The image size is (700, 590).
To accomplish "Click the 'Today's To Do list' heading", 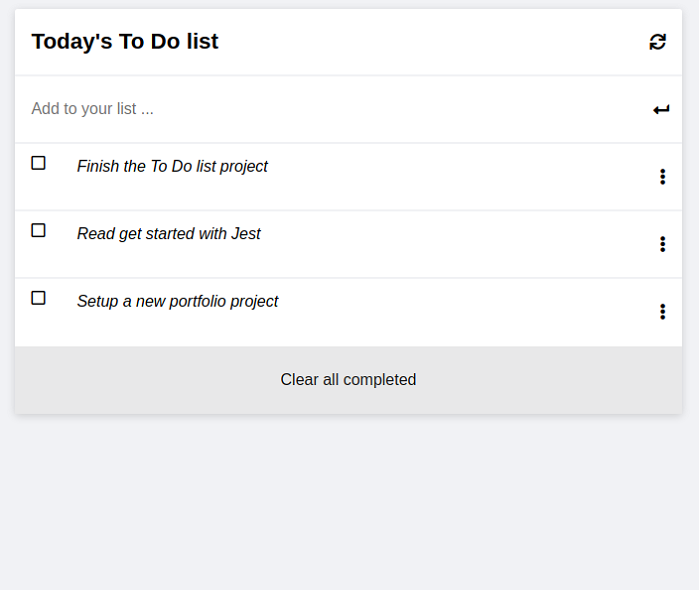I will [x=125, y=42].
